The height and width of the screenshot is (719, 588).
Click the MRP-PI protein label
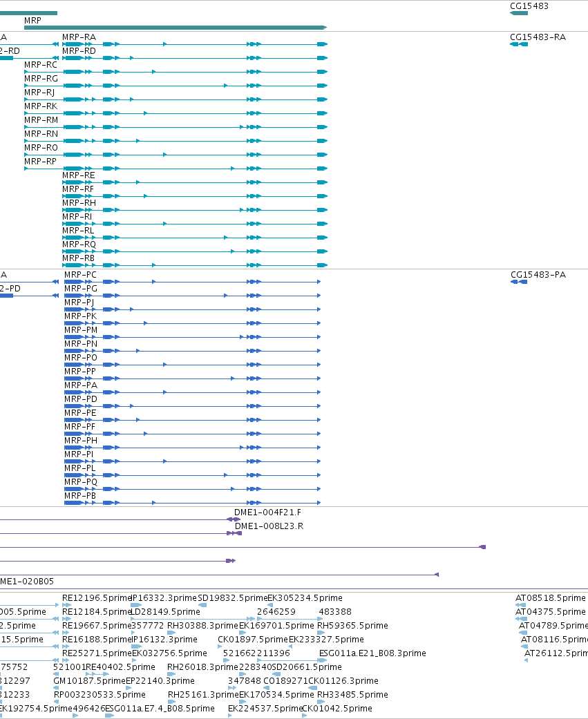[x=79, y=454]
